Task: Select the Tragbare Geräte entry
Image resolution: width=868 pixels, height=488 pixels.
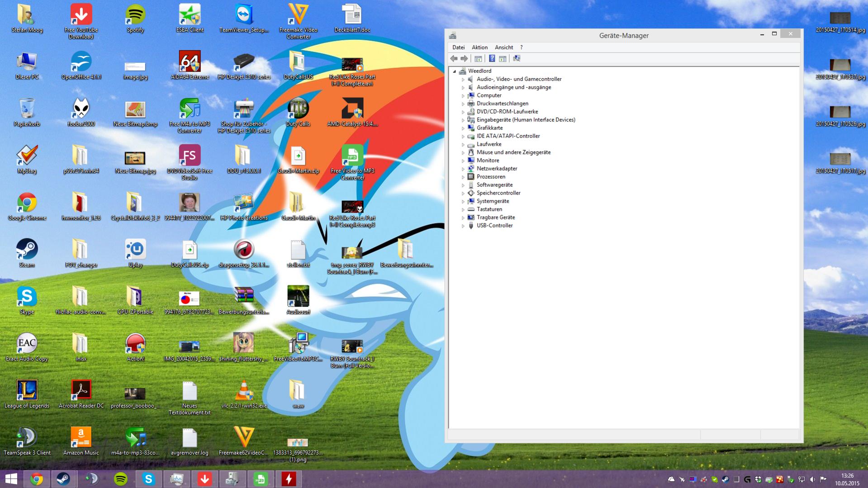Action: 496,218
